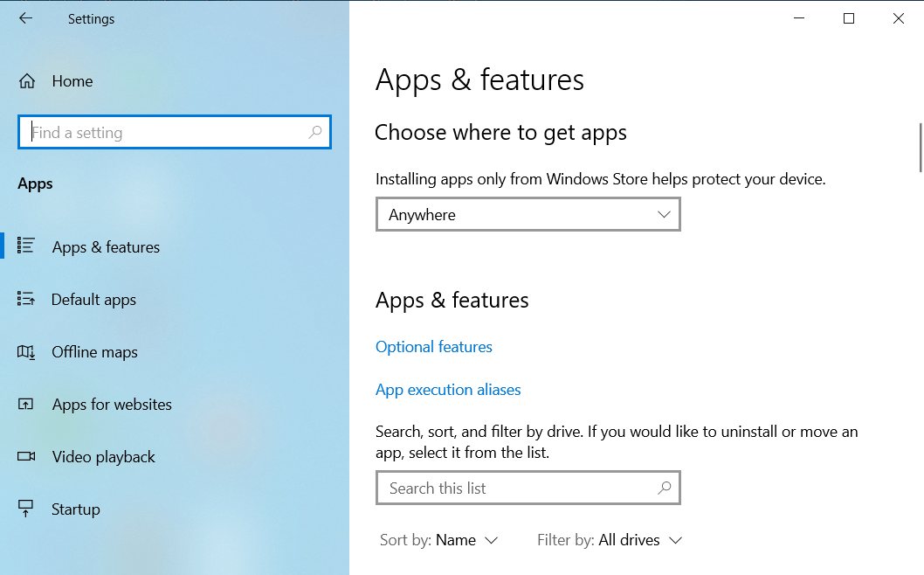Viewport: 924px width, 575px height.
Task: Open the Default apps page
Action: (x=93, y=300)
